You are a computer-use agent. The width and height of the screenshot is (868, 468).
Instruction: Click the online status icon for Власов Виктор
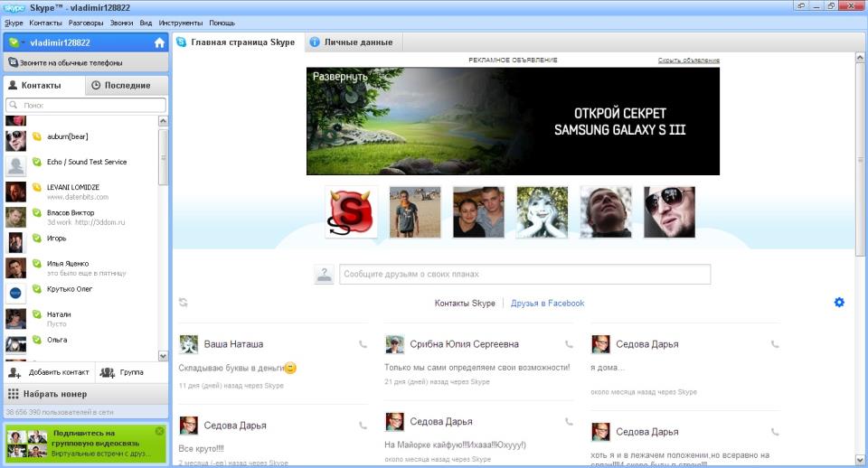point(36,213)
